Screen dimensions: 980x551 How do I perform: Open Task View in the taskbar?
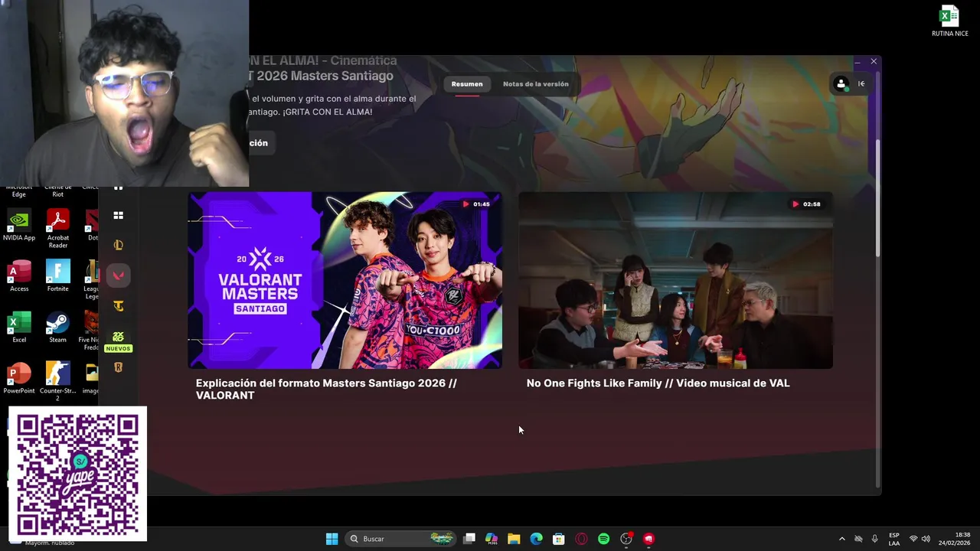click(x=469, y=539)
